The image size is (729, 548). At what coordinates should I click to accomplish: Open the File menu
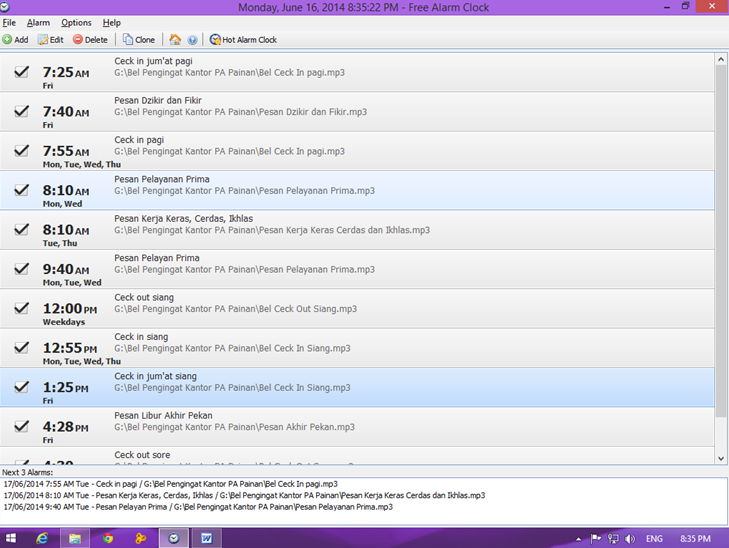point(9,23)
